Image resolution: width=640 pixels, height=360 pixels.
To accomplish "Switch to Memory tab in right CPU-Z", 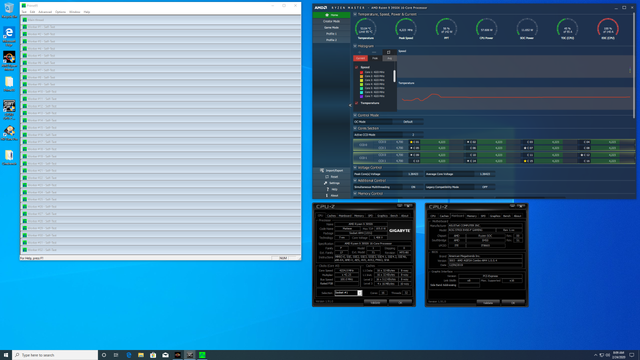I will click(472, 216).
